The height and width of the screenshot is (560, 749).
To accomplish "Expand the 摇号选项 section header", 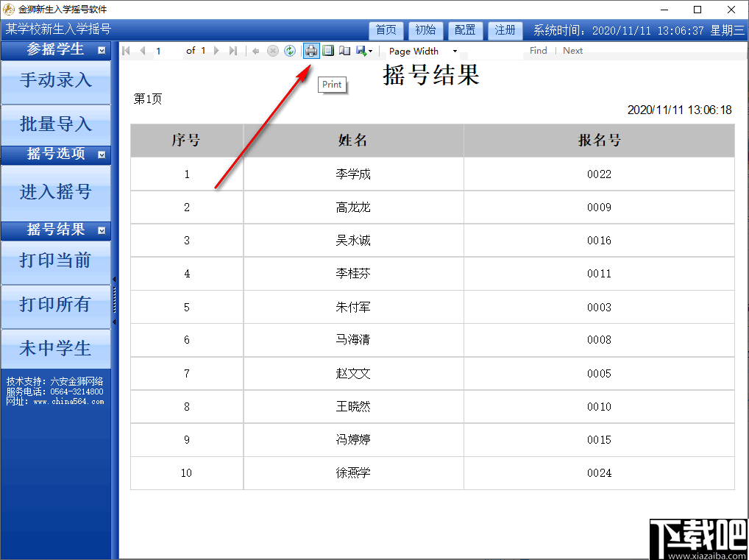I will coord(56,155).
